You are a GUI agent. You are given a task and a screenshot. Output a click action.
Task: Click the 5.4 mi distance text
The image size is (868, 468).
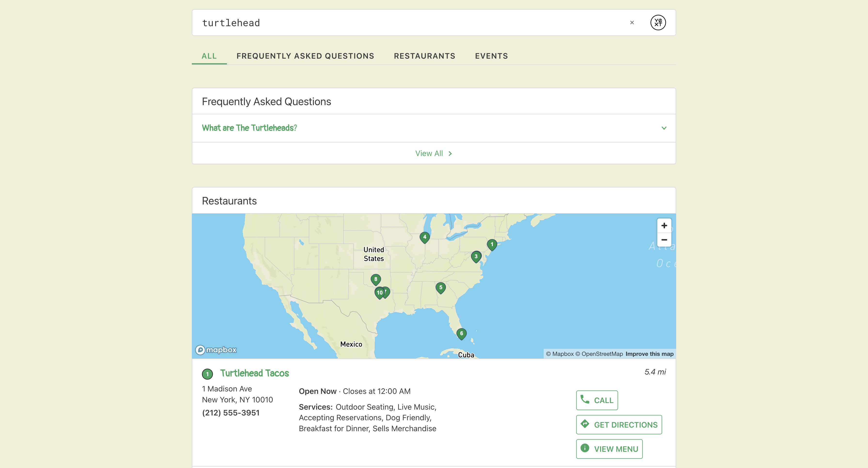click(655, 372)
